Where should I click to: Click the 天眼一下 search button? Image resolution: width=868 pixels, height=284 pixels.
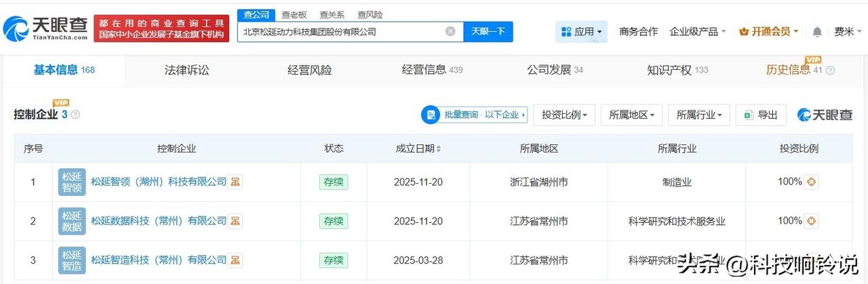click(x=488, y=32)
